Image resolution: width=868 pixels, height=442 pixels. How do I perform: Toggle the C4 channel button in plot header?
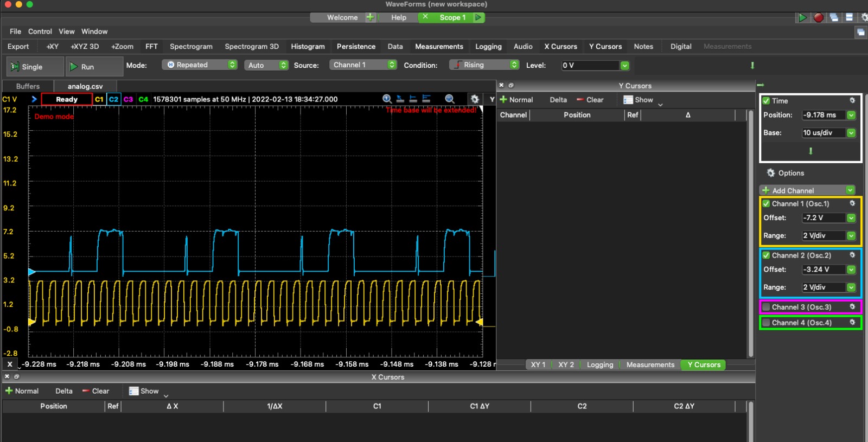pos(143,99)
